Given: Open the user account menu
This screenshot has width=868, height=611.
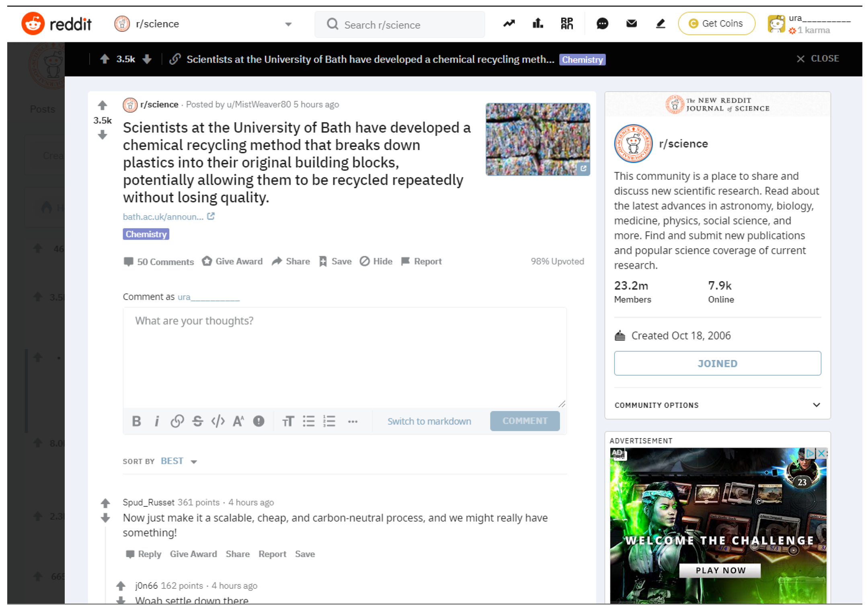Looking at the screenshot, I should tap(809, 24).
